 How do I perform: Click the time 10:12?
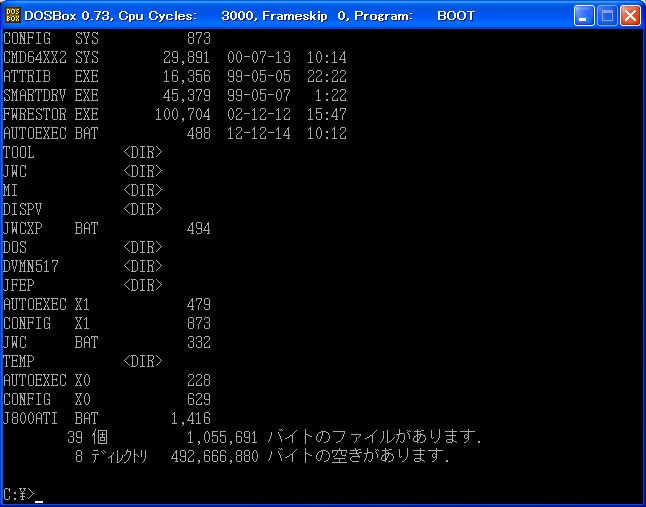pyautogui.click(x=327, y=133)
